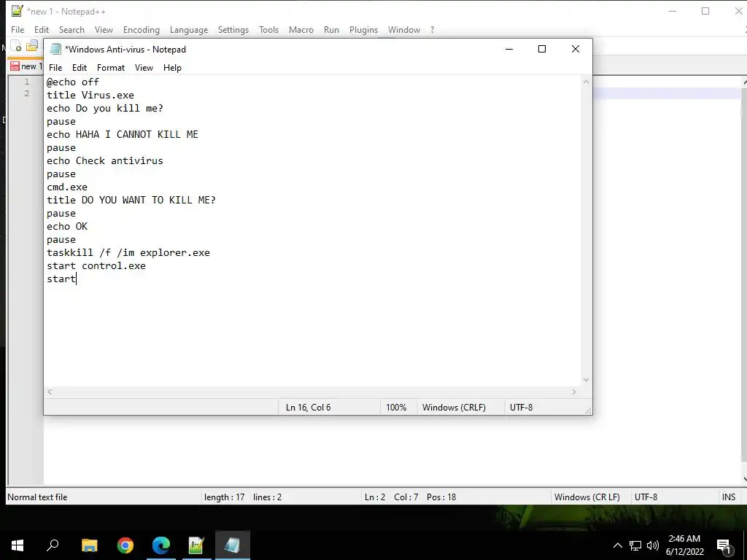Open the Settings menu in Notepad++
Viewport: 747px width, 560px height.
pyautogui.click(x=233, y=29)
